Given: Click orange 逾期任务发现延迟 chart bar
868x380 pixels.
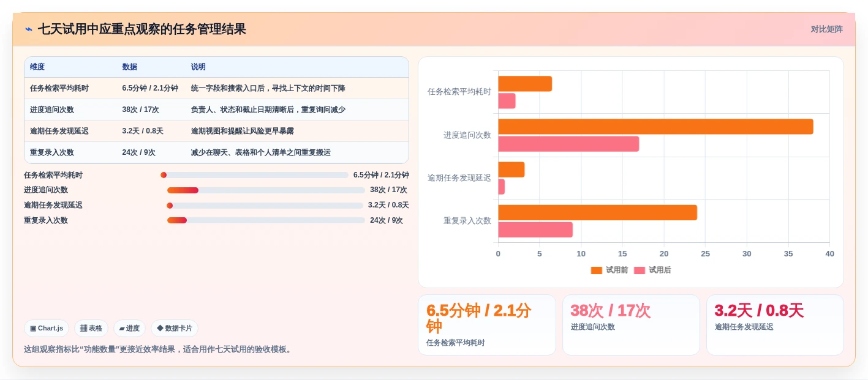Looking at the screenshot, I should pyautogui.click(x=511, y=170).
